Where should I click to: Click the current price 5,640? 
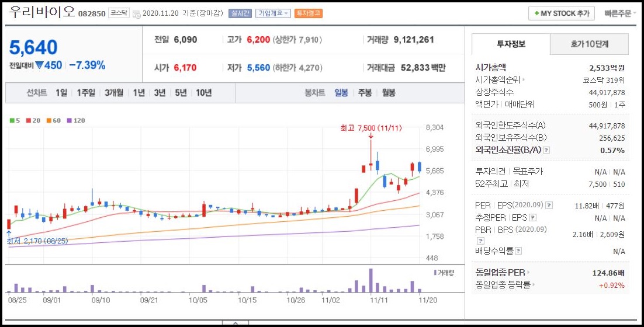(33, 48)
